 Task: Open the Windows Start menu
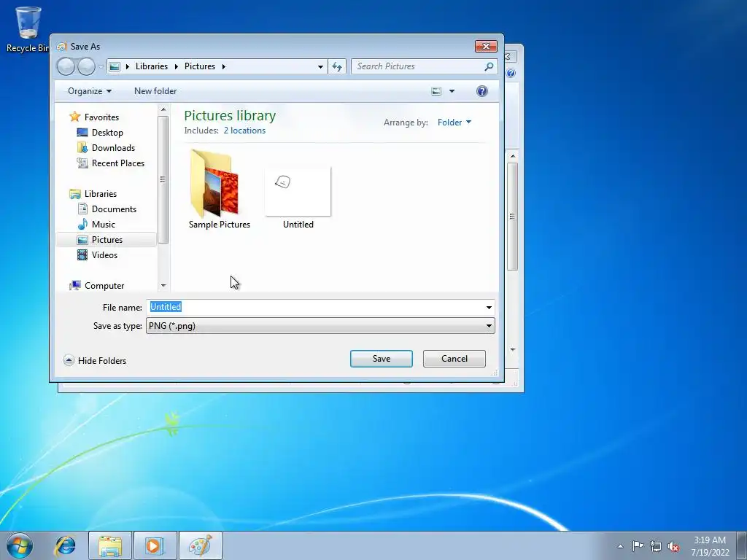[20, 545]
